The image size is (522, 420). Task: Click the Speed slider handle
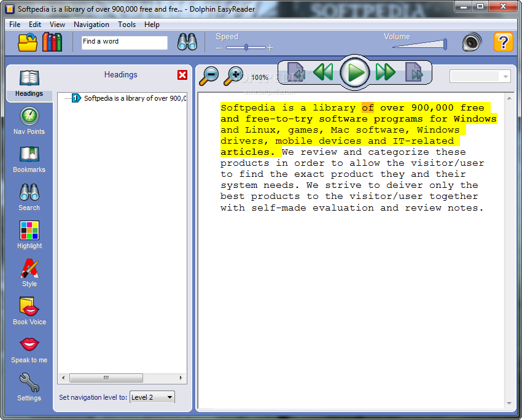click(x=246, y=47)
